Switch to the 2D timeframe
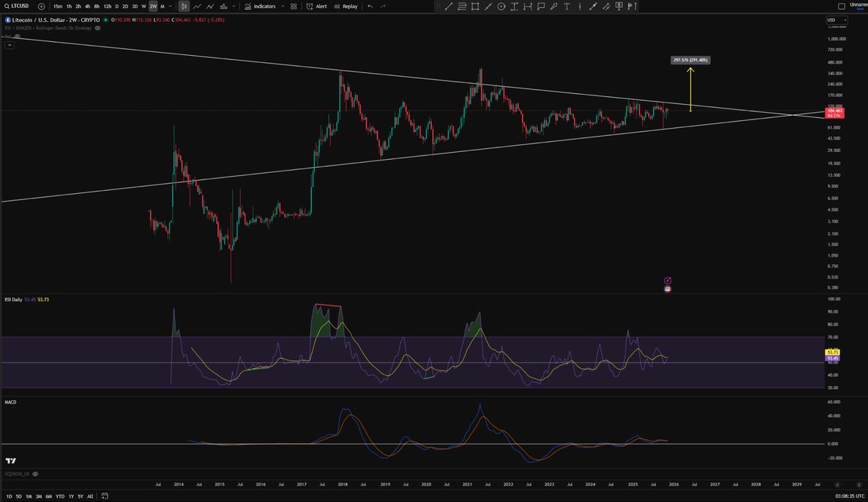868x502 pixels. pos(125,7)
